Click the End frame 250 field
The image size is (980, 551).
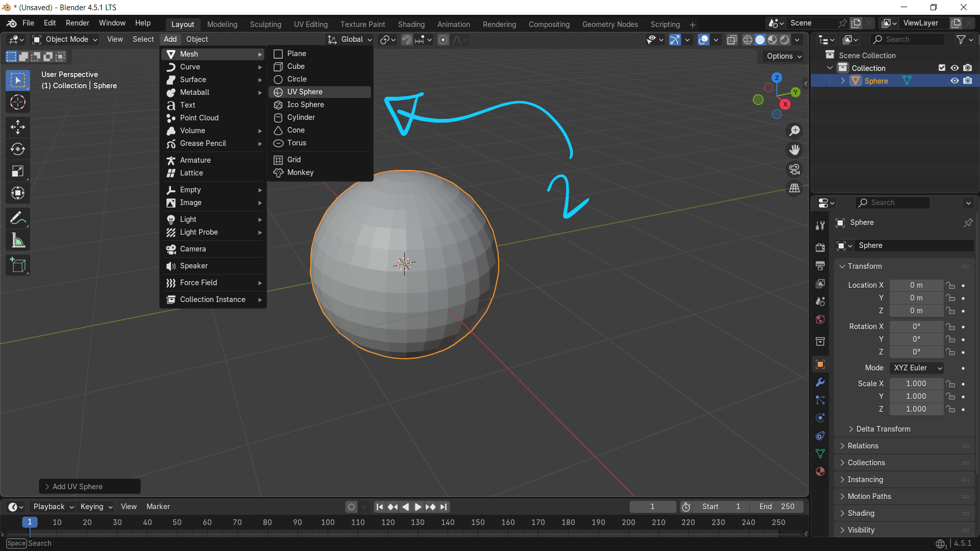coord(777,507)
